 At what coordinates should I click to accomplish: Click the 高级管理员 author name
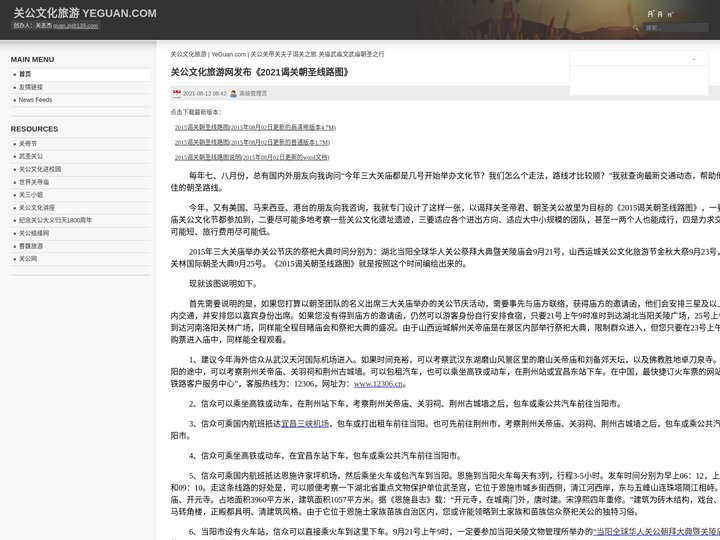[x=253, y=94]
